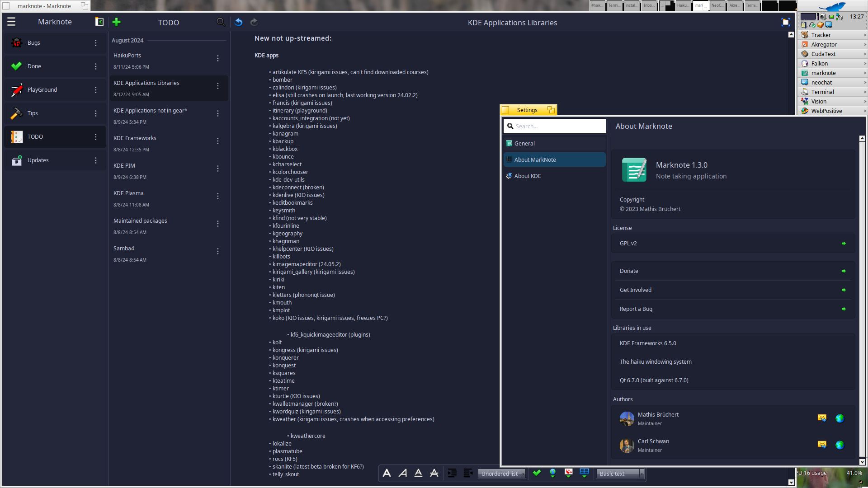Click the Settings search field

pos(554,126)
